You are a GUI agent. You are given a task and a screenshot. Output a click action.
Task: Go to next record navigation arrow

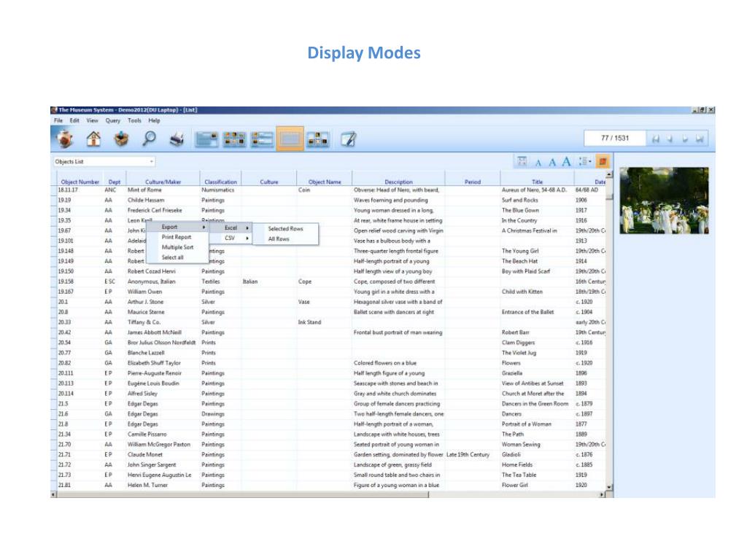click(x=684, y=139)
